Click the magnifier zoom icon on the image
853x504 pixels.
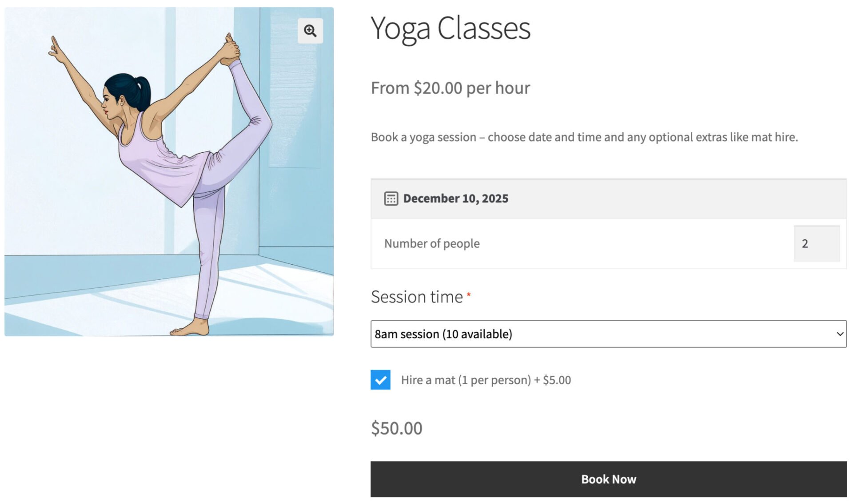point(310,31)
